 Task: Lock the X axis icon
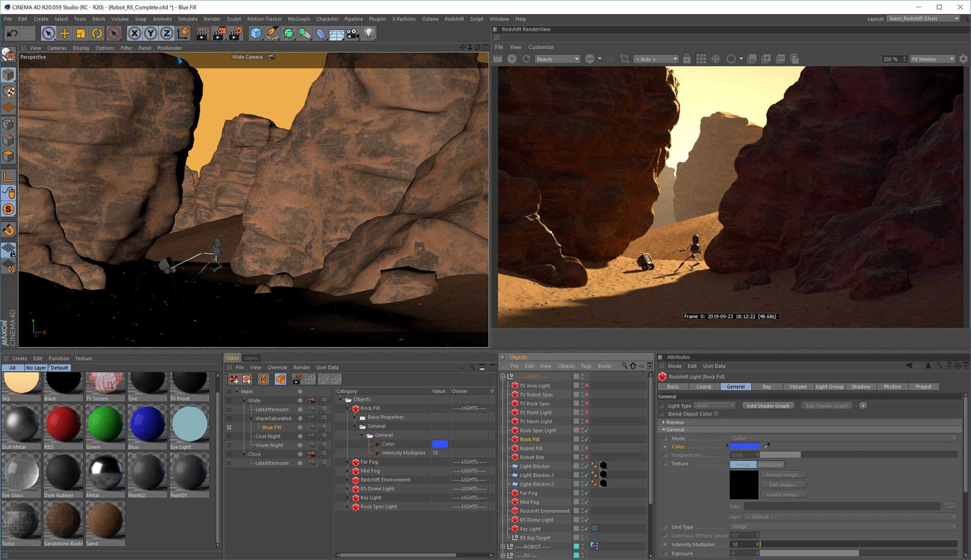point(134,33)
